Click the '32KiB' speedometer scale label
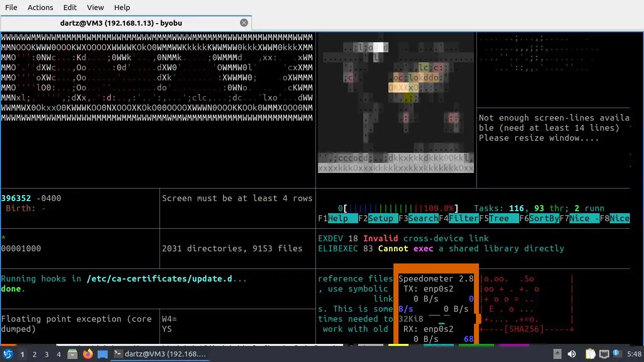This screenshot has height=362, width=644. [x=411, y=319]
